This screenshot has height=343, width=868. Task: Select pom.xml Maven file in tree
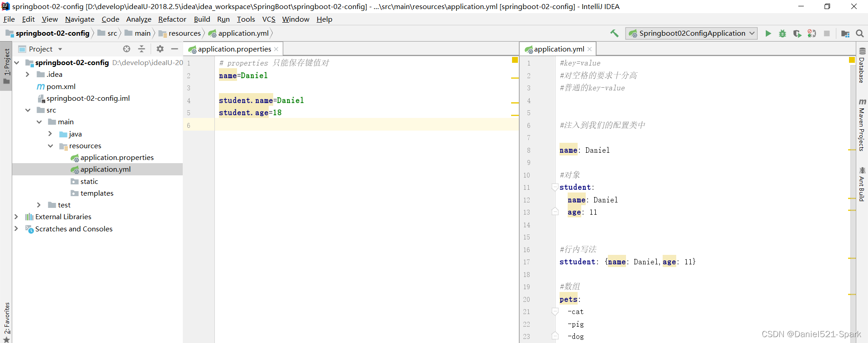point(56,86)
